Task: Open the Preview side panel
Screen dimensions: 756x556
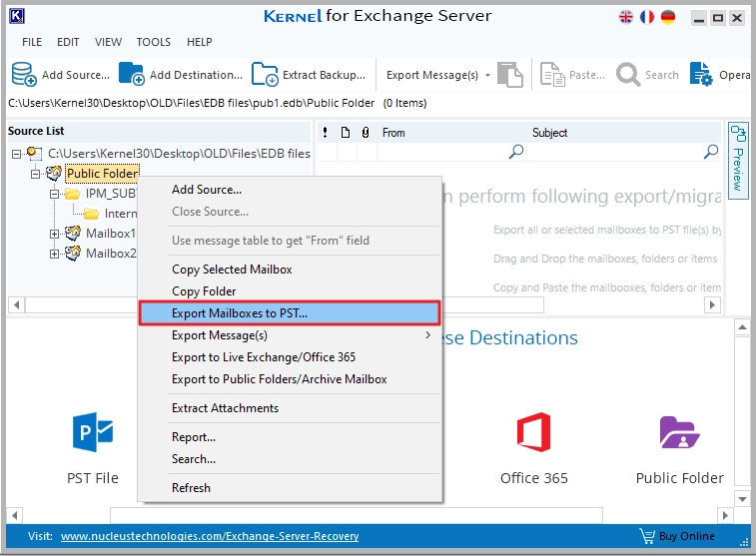Action: click(738, 159)
